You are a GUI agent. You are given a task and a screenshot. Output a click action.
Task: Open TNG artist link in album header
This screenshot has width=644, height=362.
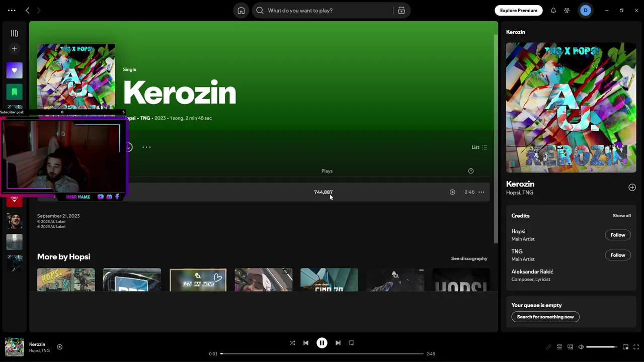coord(145,118)
